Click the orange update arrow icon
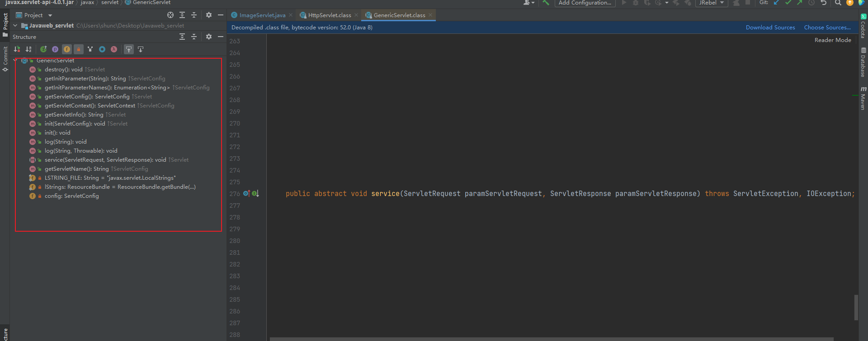The height and width of the screenshot is (341, 868). coord(849,3)
